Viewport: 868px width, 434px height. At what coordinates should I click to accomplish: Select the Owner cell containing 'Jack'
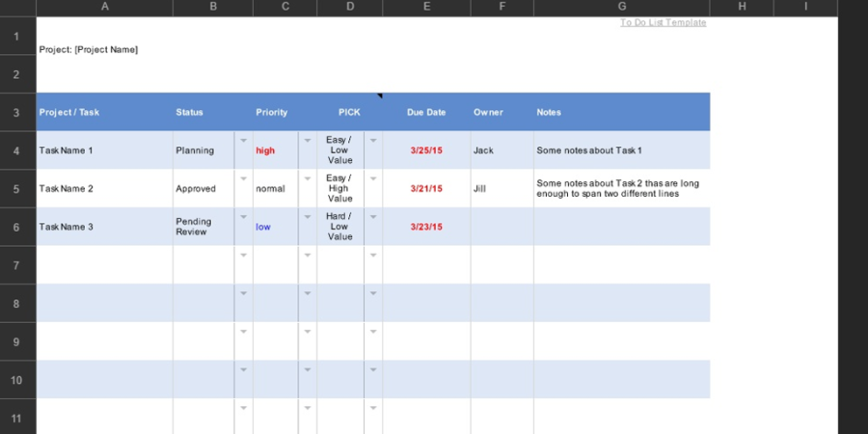click(502, 150)
